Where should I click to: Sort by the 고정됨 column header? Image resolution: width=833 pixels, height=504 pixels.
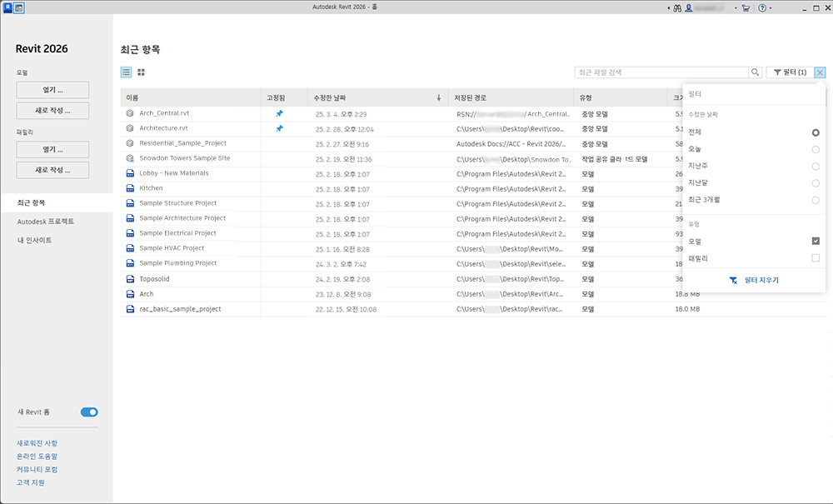284,97
